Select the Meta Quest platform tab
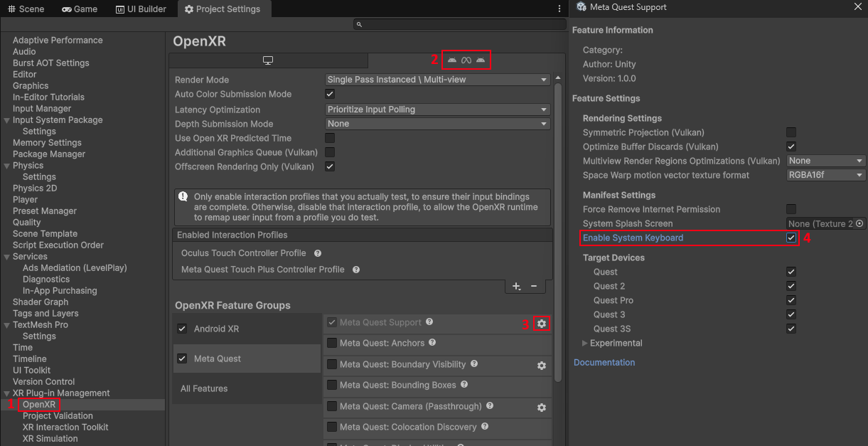The image size is (868, 446). coord(466,60)
